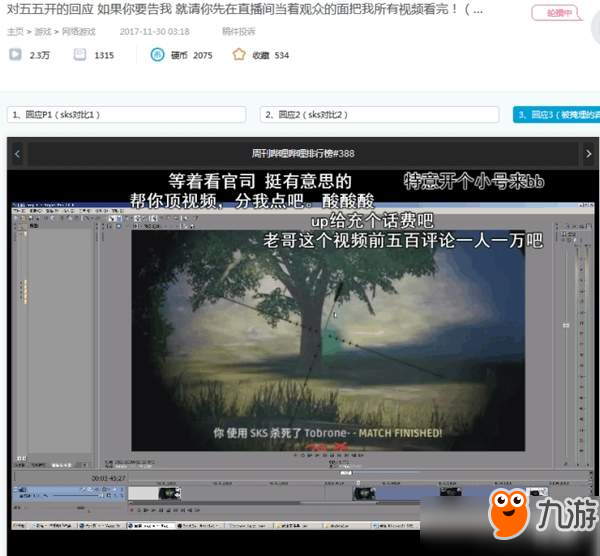The image size is (600, 556).
Task: Click the 硬币 2075 coin count
Action: [x=192, y=55]
